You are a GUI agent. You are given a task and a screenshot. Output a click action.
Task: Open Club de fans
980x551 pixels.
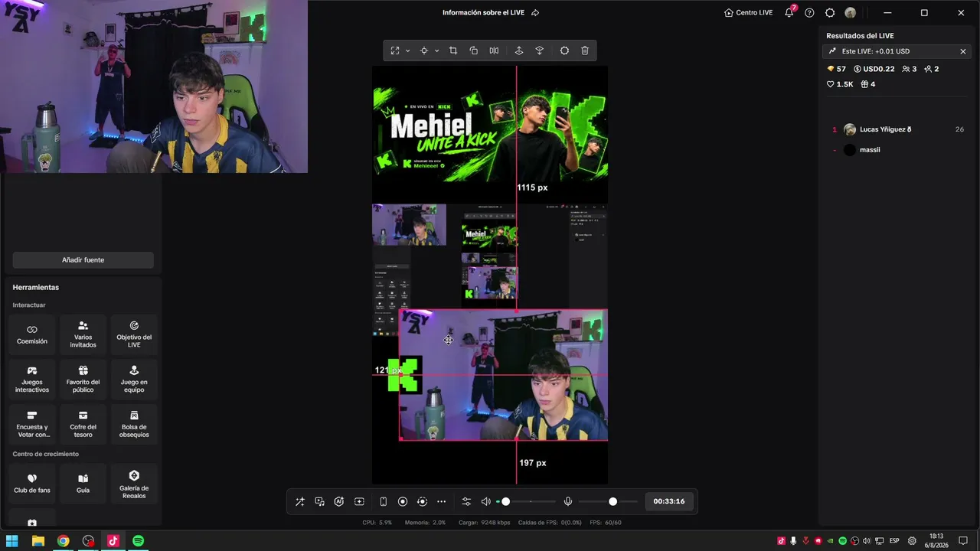[32, 484]
